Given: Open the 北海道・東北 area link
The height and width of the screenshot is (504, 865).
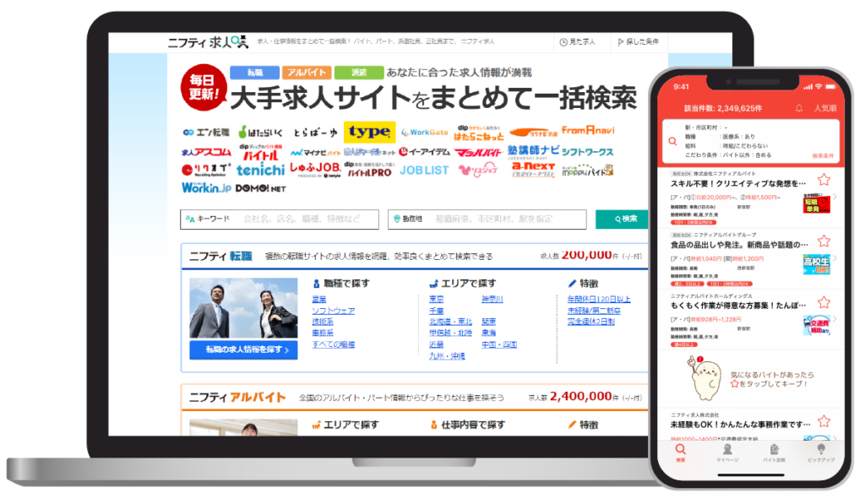Looking at the screenshot, I should 451,322.
